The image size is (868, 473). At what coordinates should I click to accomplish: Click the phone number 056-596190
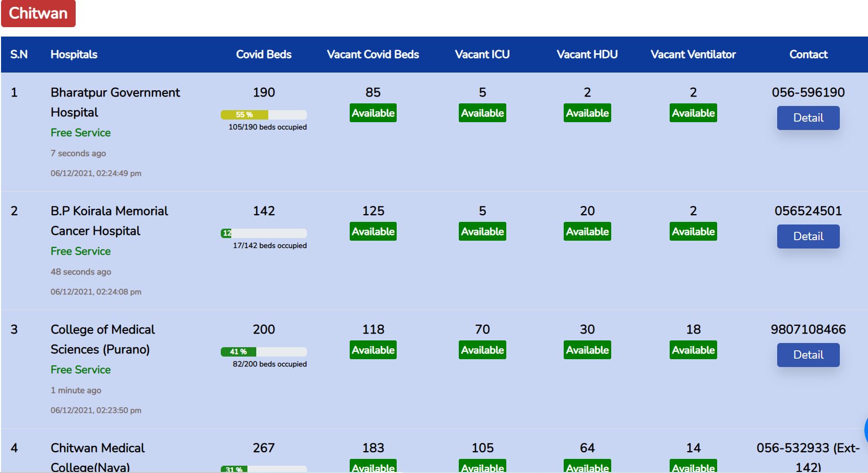click(x=808, y=92)
